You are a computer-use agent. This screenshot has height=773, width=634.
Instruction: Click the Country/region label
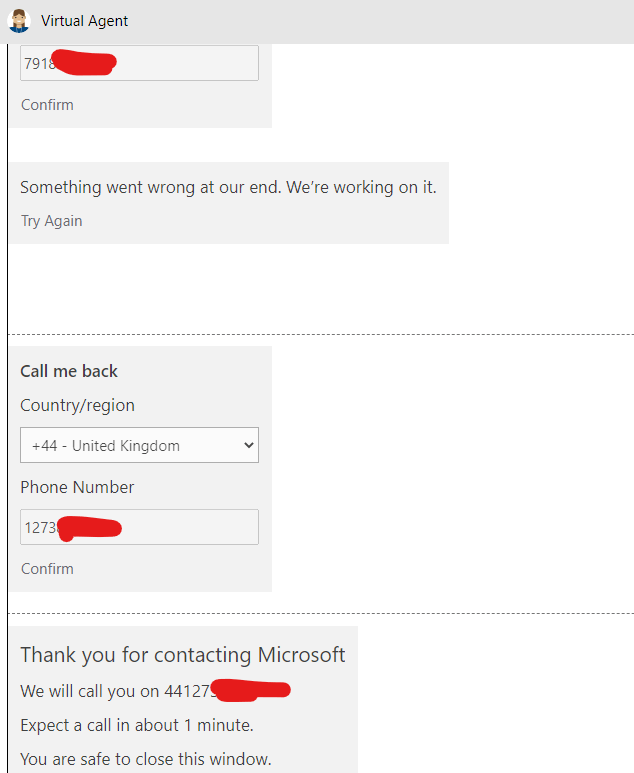point(77,405)
